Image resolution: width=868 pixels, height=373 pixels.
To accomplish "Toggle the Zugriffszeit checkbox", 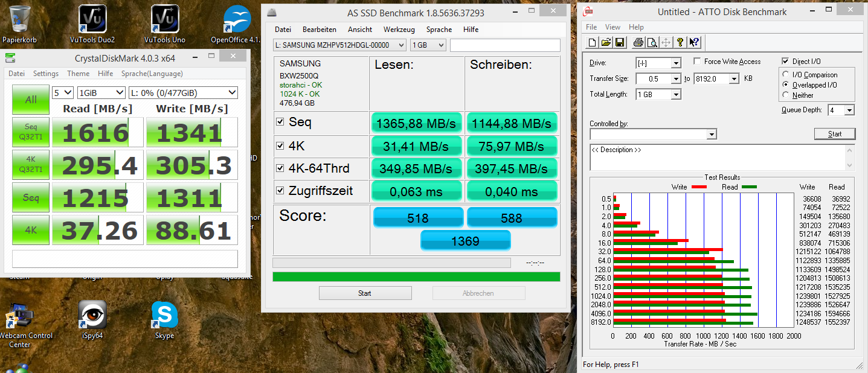I will [280, 191].
